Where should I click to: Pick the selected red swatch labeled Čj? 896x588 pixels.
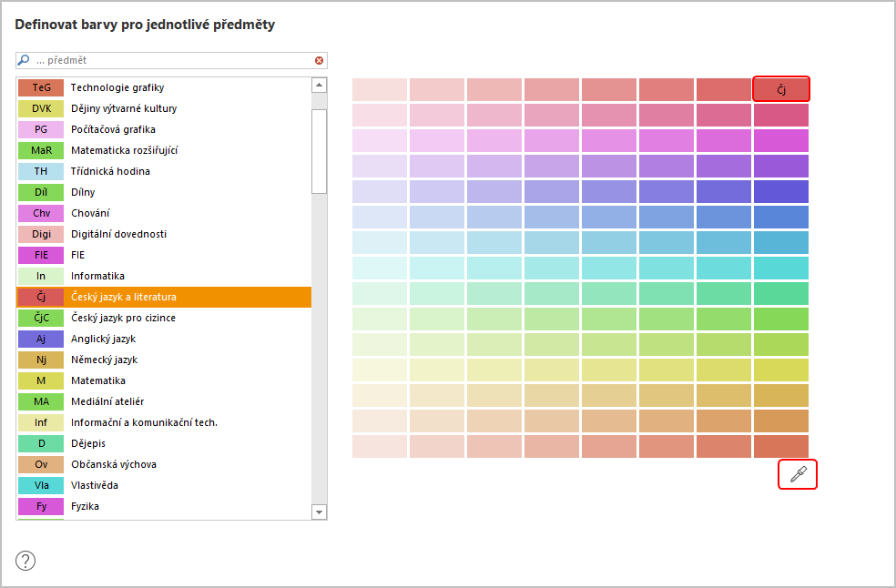[781, 89]
